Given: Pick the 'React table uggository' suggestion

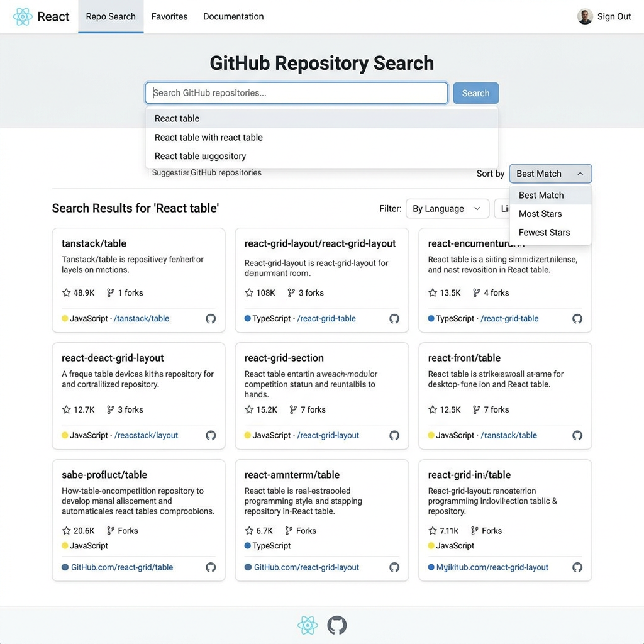Looking at the screenshot, I should pos(321,156).
